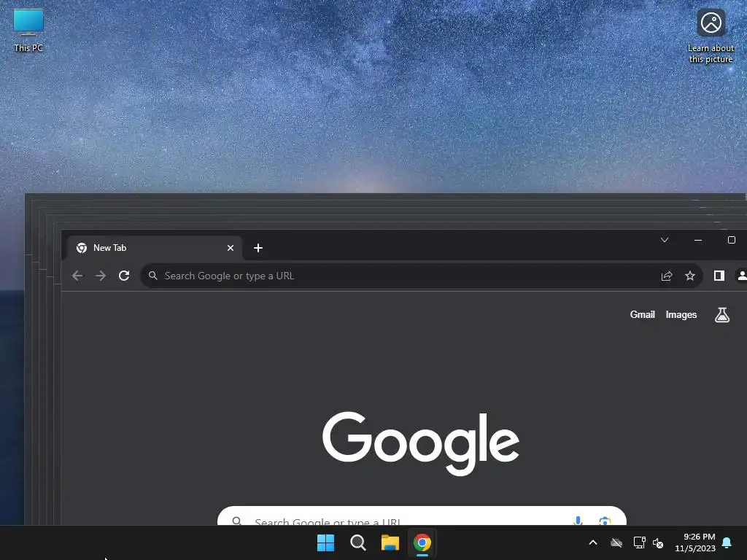Open Windows taskbar search

click(x=357, y=542)
